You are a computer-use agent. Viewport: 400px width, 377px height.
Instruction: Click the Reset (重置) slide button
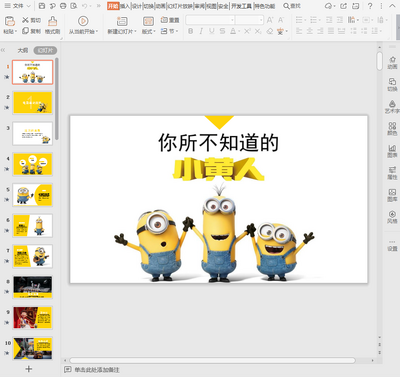click(170, 20)
